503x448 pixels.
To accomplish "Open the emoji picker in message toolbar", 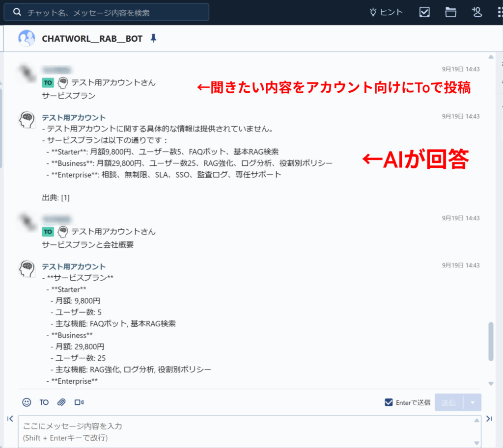I will (x=27, y=402).
